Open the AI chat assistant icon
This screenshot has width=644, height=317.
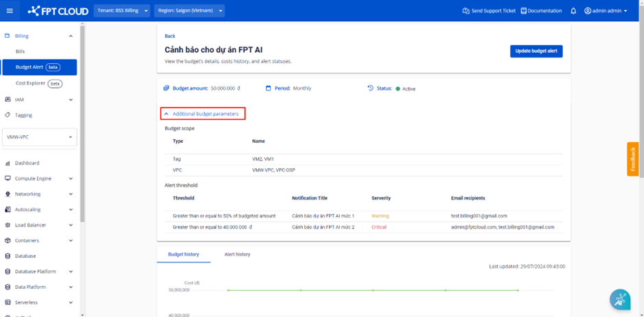coord(620,299)
